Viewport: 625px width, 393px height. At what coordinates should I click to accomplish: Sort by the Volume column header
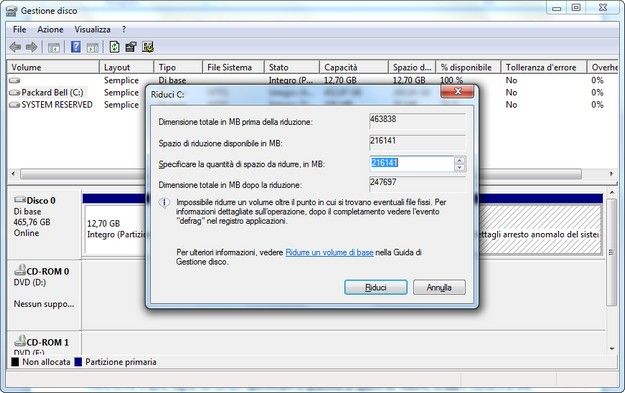tap(53, 67)
